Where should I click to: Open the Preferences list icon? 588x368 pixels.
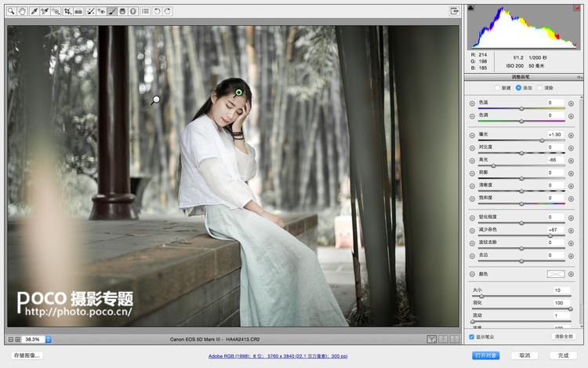click(x=145, y=12)
